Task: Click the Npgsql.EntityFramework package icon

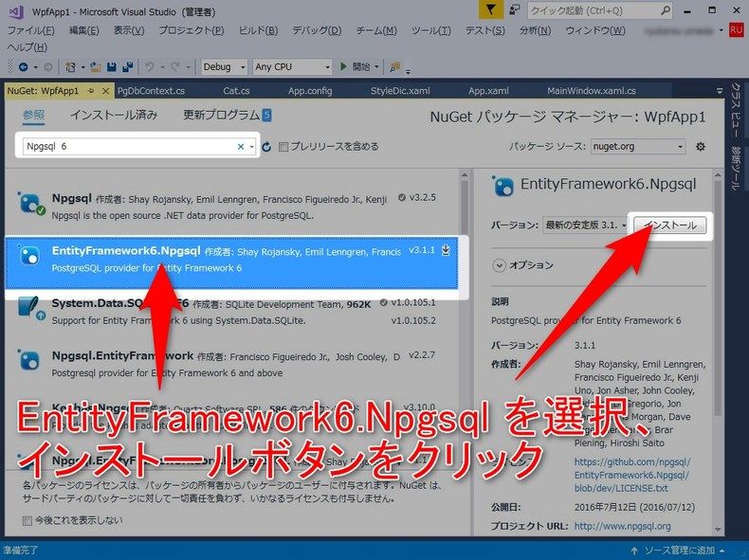Action: click(29, 360)
